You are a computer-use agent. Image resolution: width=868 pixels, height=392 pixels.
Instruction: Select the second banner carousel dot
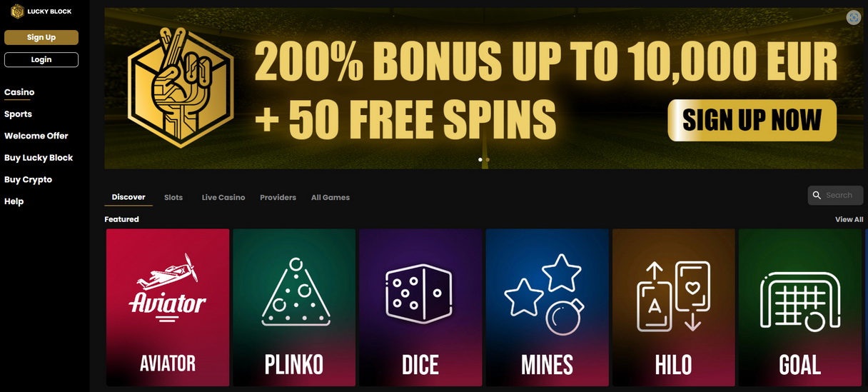pyautogui.click(x=488, y=160)
